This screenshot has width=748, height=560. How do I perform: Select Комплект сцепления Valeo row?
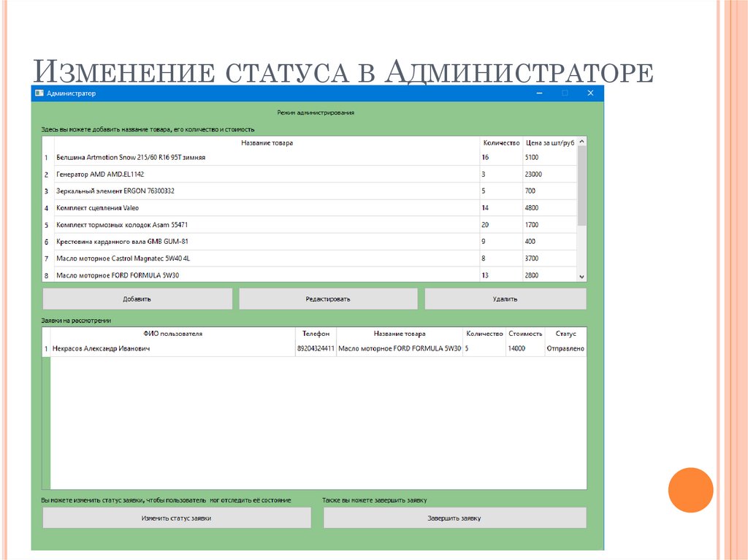pyautogui.click(x=97, y=208)
